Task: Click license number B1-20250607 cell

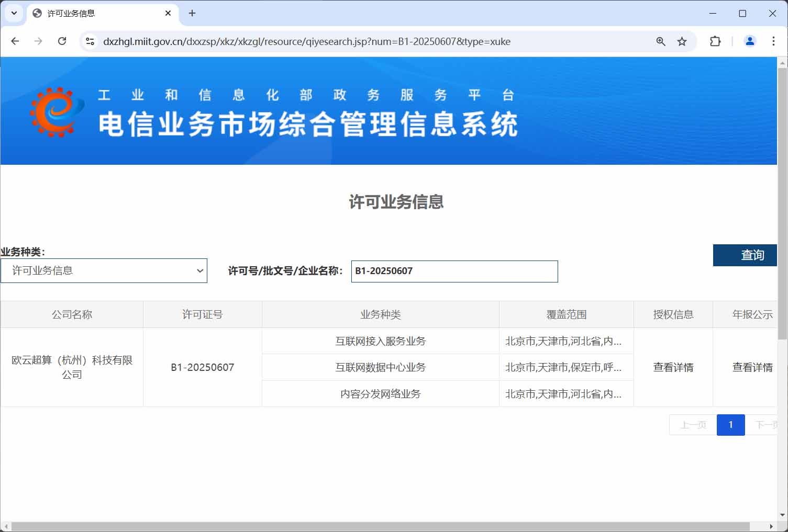Action: click(203, 367)
